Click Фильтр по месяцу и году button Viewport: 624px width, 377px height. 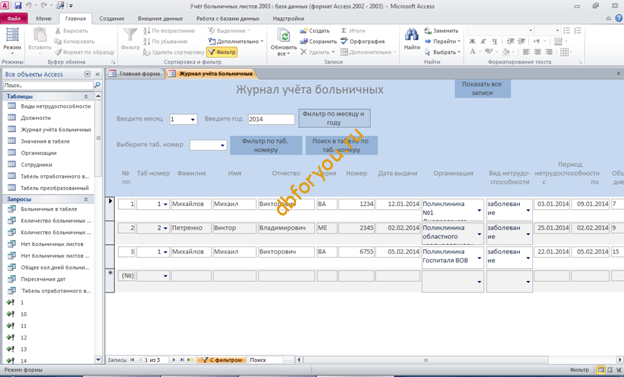(334, 118)
